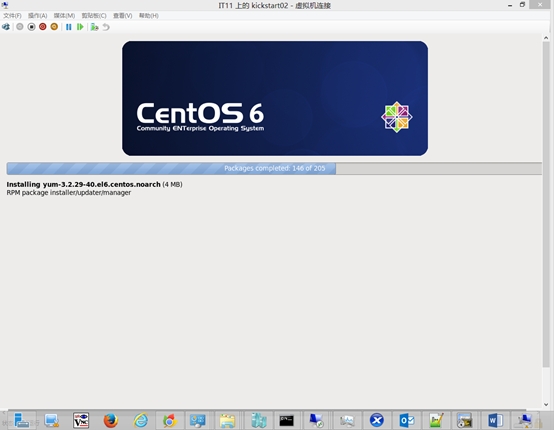
Task: Open the 操作(A) menu
Action: pos(37,16)
